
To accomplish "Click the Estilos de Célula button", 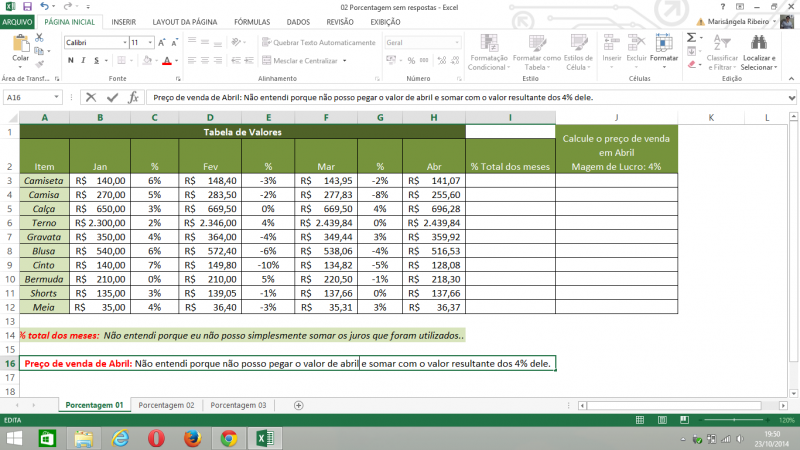I will tap(578, 53).
